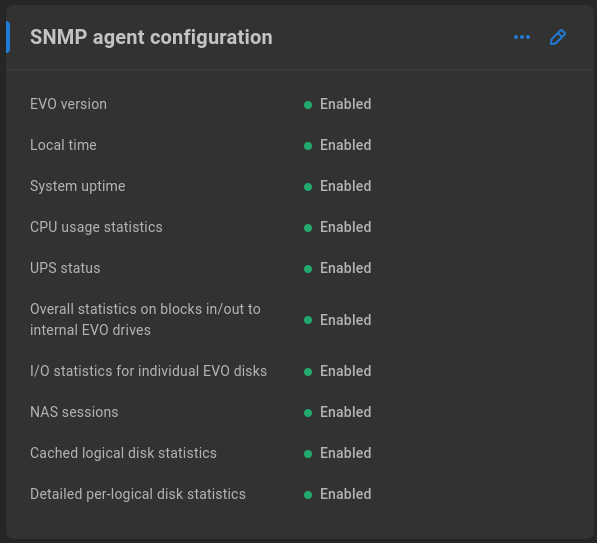Click Enabled status for Cached logical disk
This screenshot has height=543, width=597.
tap(337, 453)
